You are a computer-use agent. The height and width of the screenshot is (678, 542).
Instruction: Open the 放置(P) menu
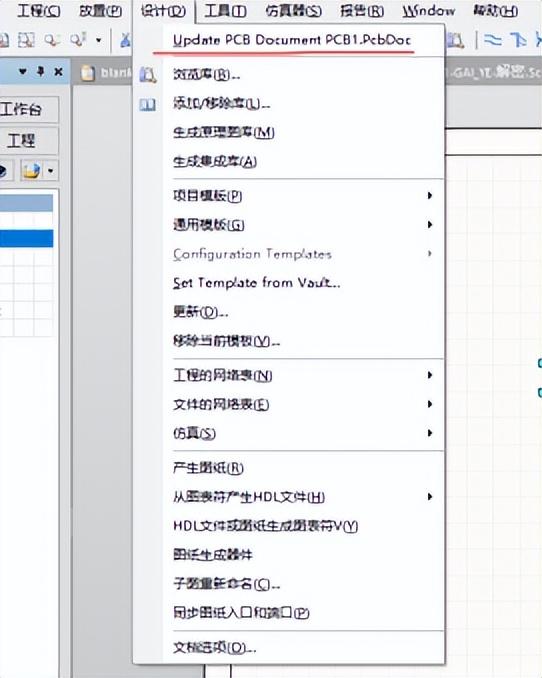[100, 11]
